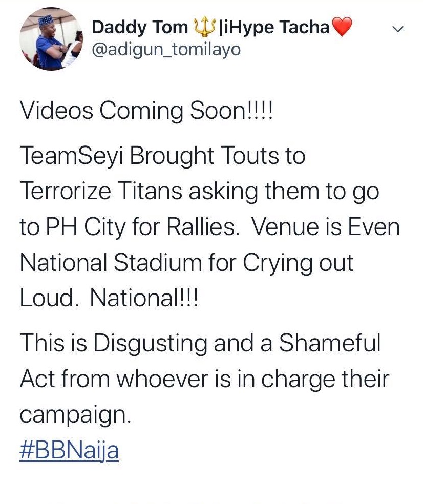Open the tweet options chevron menu
The width and height of the screenshot is (424, 504).
(x=398, y=30)
